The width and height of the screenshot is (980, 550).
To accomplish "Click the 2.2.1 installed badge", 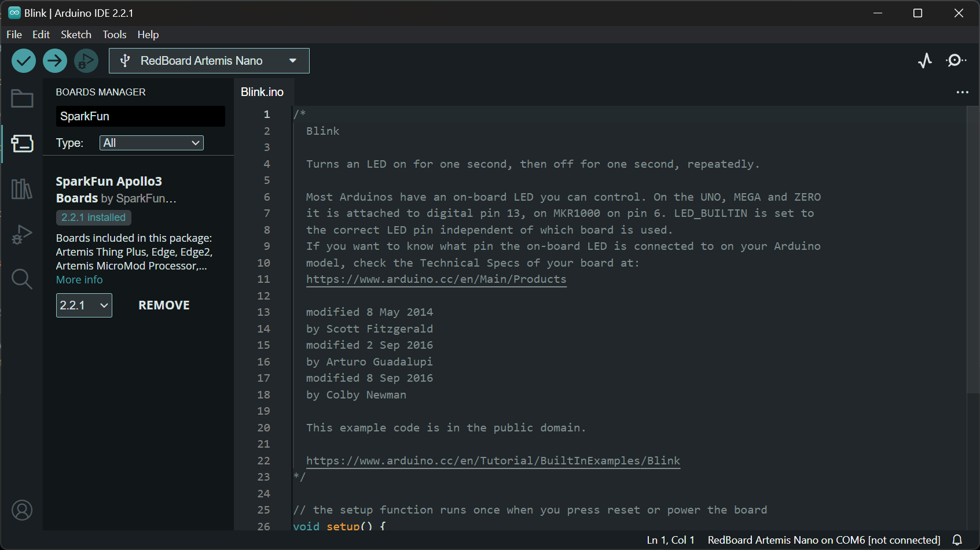I will point(94,217).
